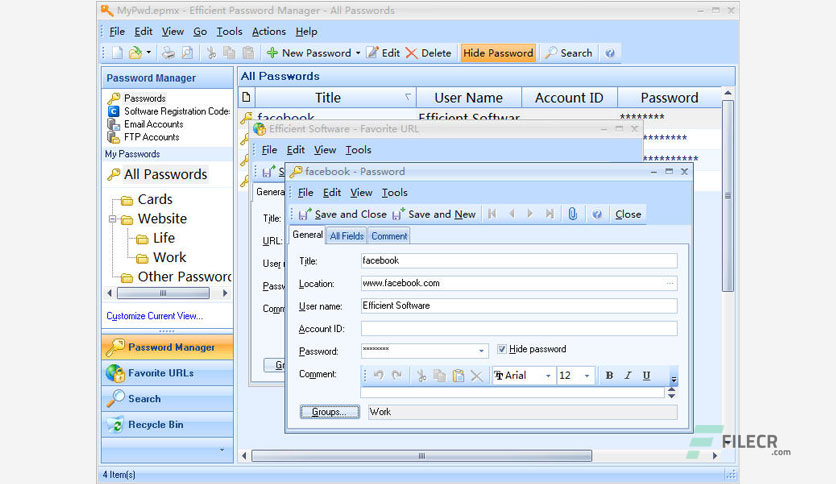The width and height of the screenshot is (836, 484).
Task: Open Favorite URLs navigation pane
Action: 167,373
